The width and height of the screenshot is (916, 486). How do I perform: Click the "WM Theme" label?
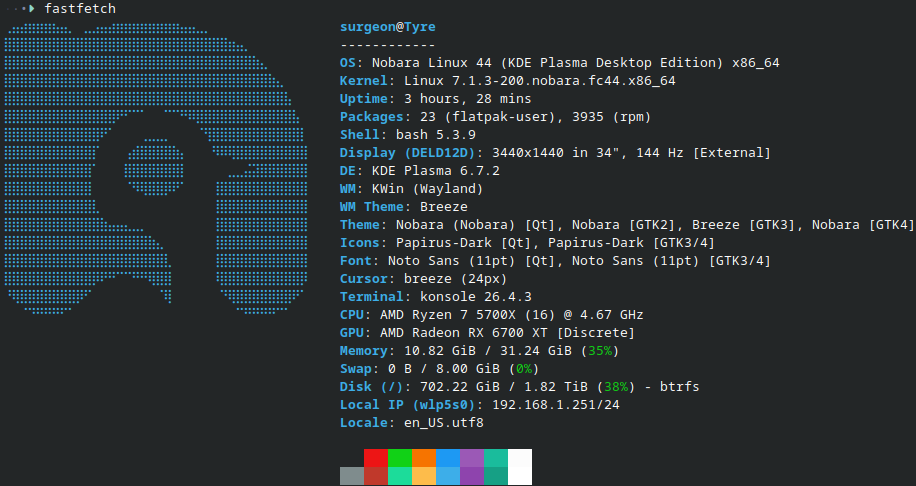[372, 207]
